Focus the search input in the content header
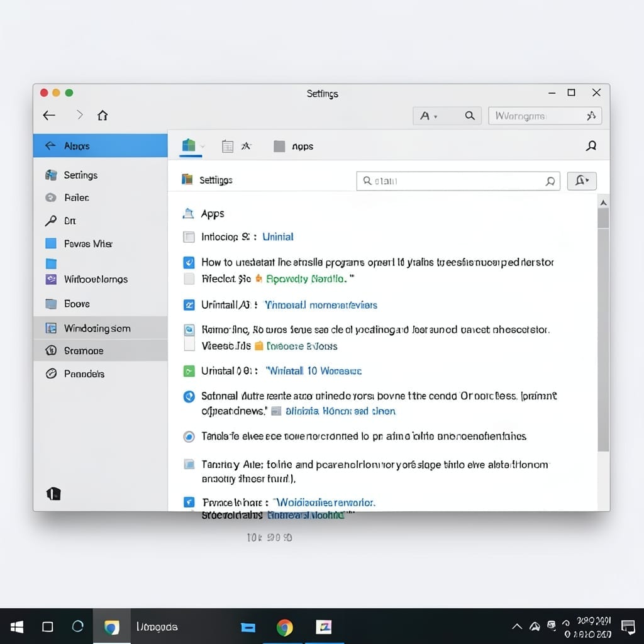Viewport: 644px width, 644px height. pos(458,181)
